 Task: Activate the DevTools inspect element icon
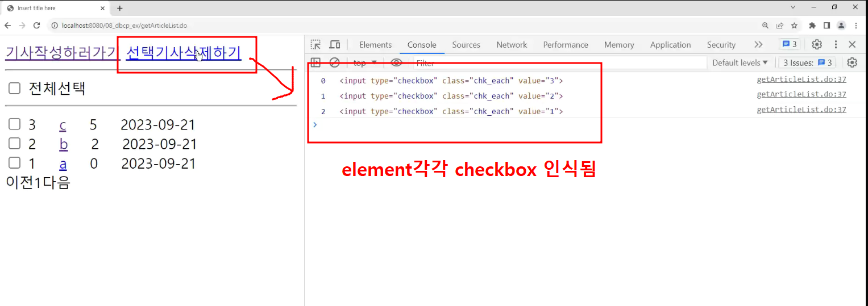coord(315,44)
